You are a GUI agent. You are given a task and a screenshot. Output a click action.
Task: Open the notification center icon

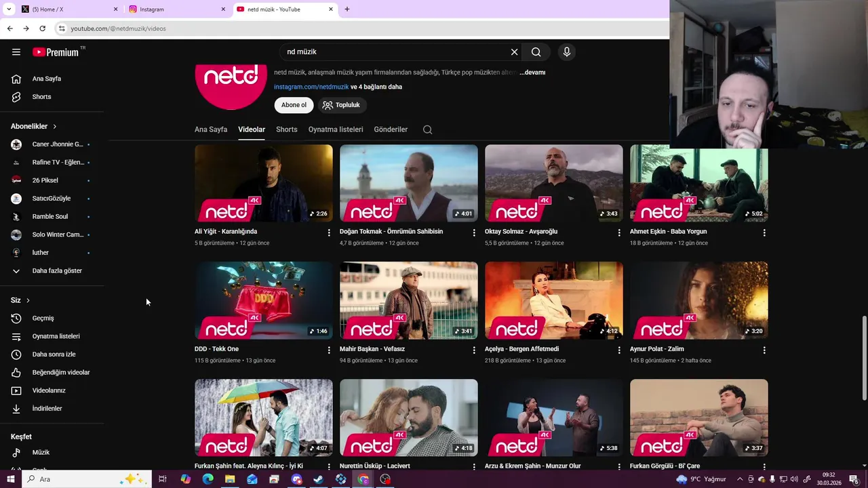[854, 479]
